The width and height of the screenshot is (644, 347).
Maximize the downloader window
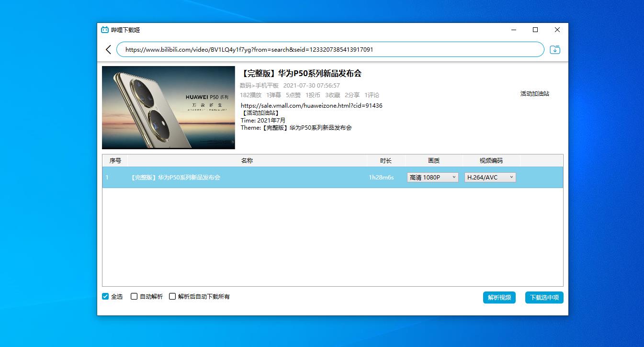(535, 30)
